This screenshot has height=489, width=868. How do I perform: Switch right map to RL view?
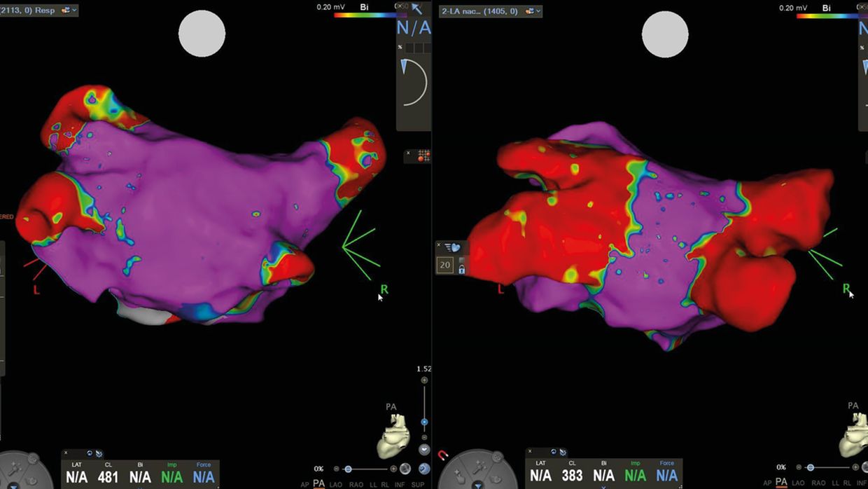coord(848,483)
